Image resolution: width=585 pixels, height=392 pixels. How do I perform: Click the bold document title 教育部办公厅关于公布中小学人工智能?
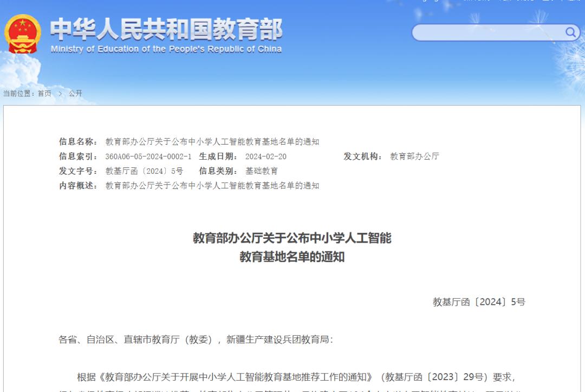tap(292, 239)
